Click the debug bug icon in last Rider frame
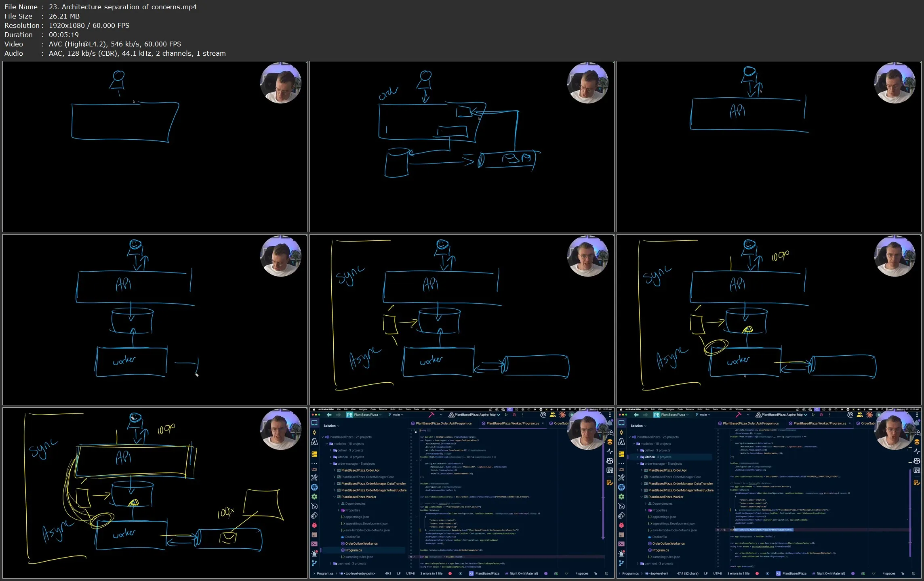Viewport: 924px width, 581px height. coord(621,525)
